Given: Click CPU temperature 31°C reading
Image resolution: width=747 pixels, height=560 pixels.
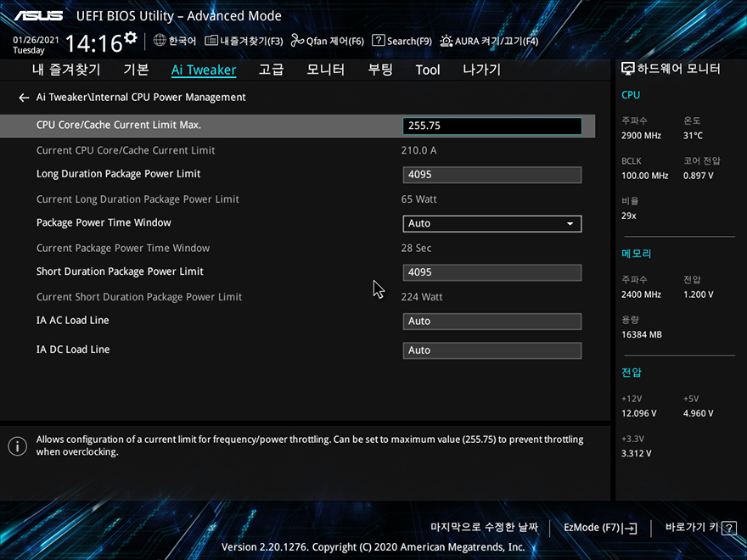Looking at the screenshot, I should (693, 136).
